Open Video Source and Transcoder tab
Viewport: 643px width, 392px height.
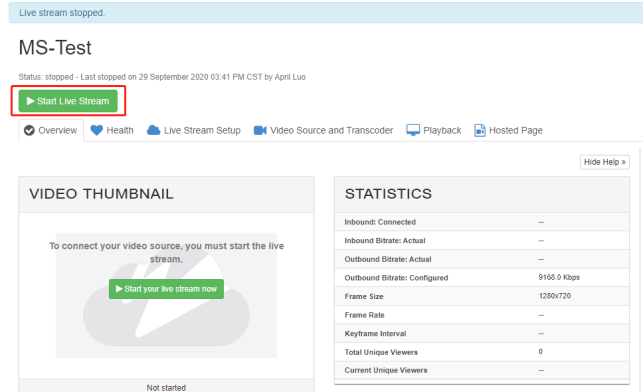[324, 130]
